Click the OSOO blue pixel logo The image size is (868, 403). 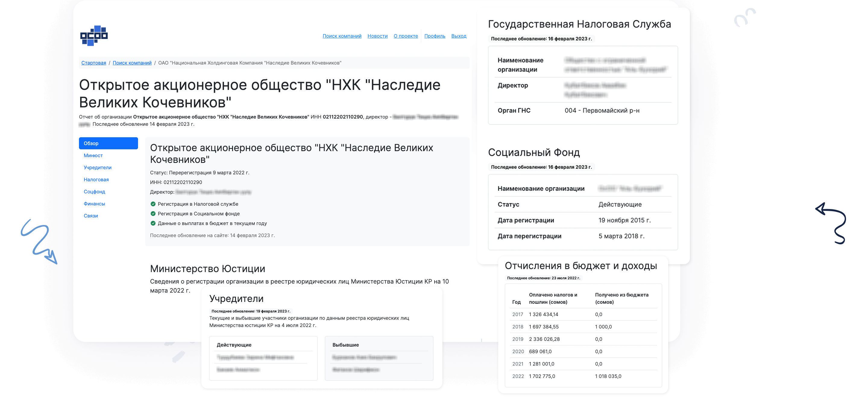(x=94, y=35)
